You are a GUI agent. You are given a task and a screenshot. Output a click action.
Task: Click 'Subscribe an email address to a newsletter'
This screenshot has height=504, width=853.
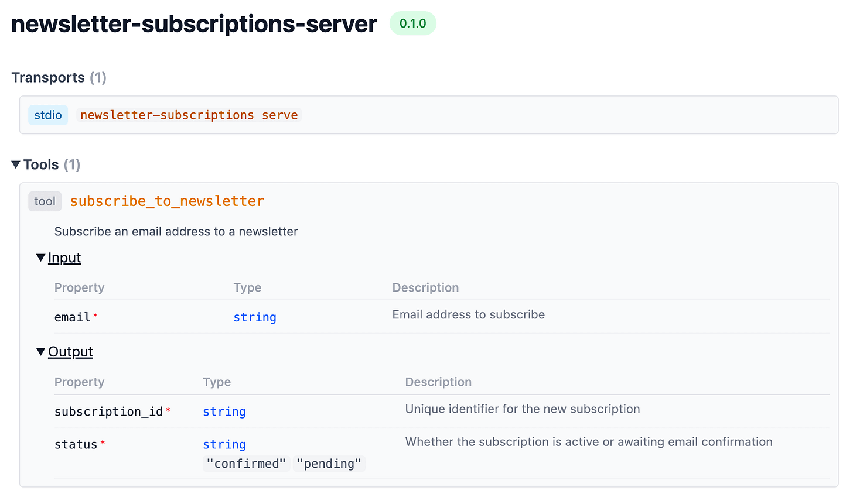tap(176, 232)
